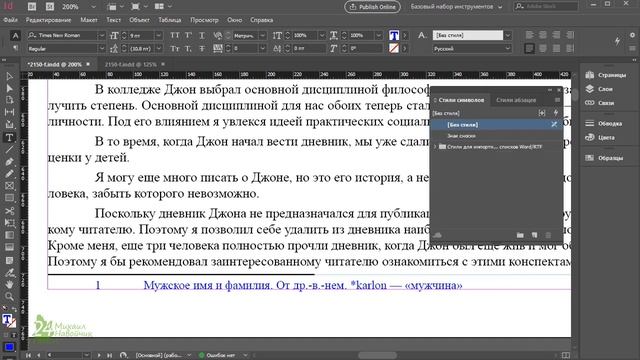The height and width of the screenshot is (360, 640).
Task: Select the Eyedropper tool
Action: [x=9, y=273]
